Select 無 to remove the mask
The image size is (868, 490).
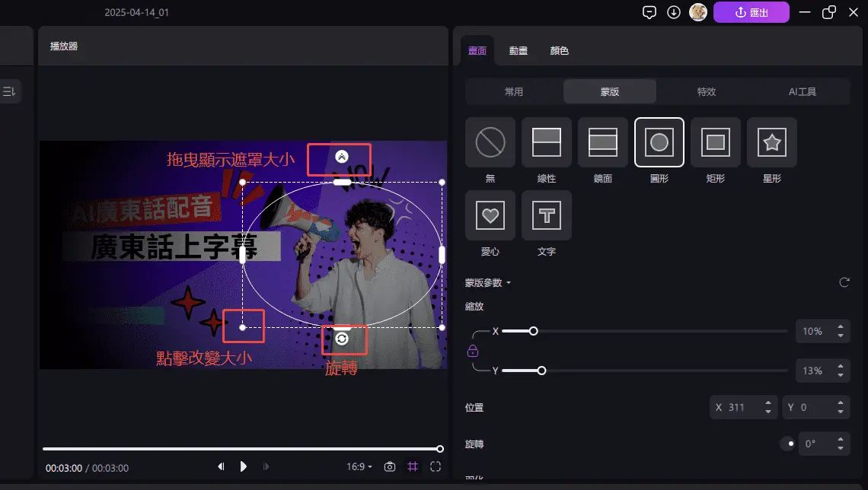490,142
